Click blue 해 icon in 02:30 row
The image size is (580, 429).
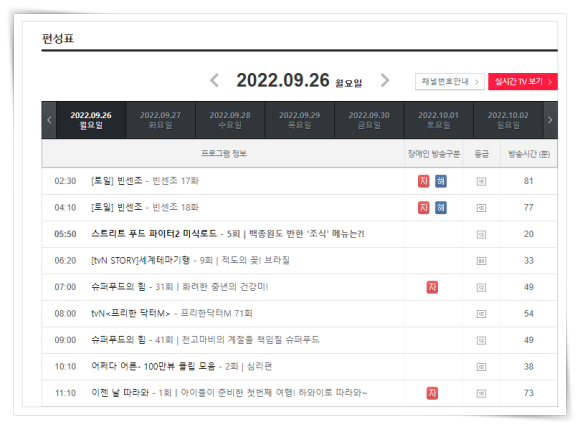click(441, 181)
